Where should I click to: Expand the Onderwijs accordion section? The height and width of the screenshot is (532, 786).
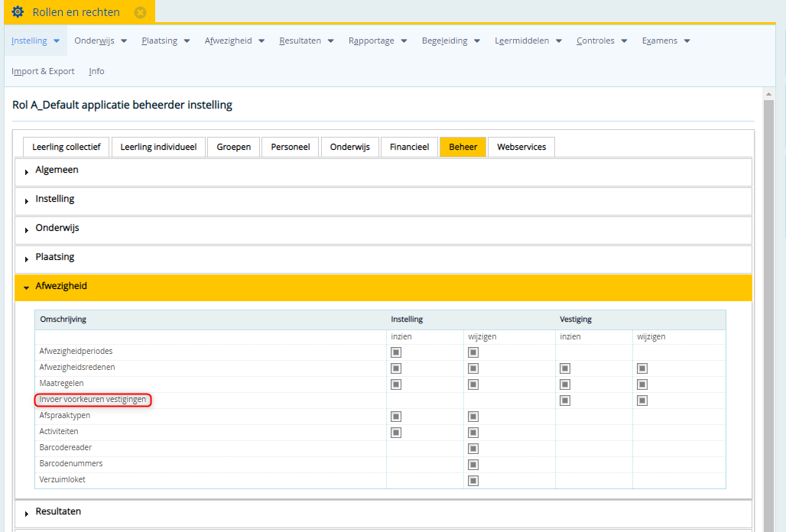[384, 230]
